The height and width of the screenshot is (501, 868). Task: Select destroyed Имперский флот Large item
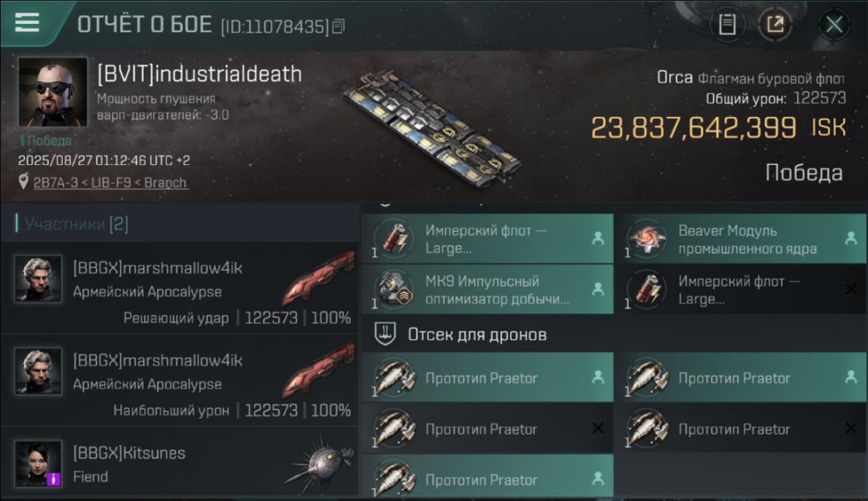pyautogui.click(x=740, y=289)
